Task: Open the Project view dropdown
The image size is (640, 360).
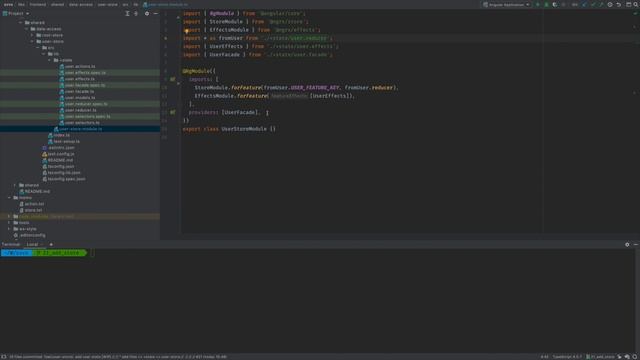Action: 16,13
